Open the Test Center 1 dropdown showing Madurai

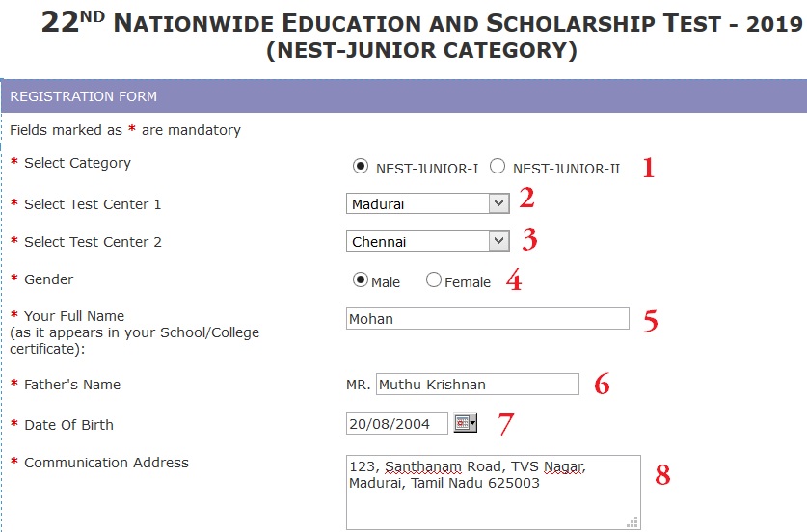[427, 203]
